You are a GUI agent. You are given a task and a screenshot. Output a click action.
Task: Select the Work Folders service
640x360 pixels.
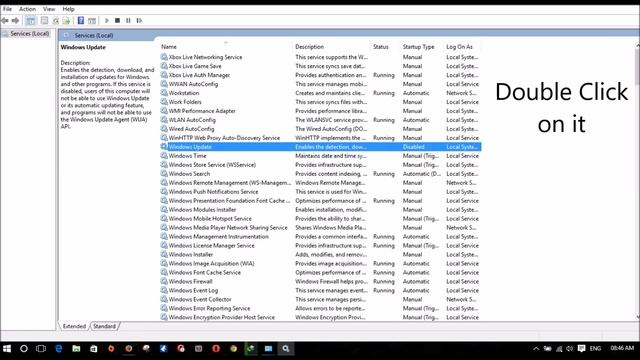click(320, 102)
